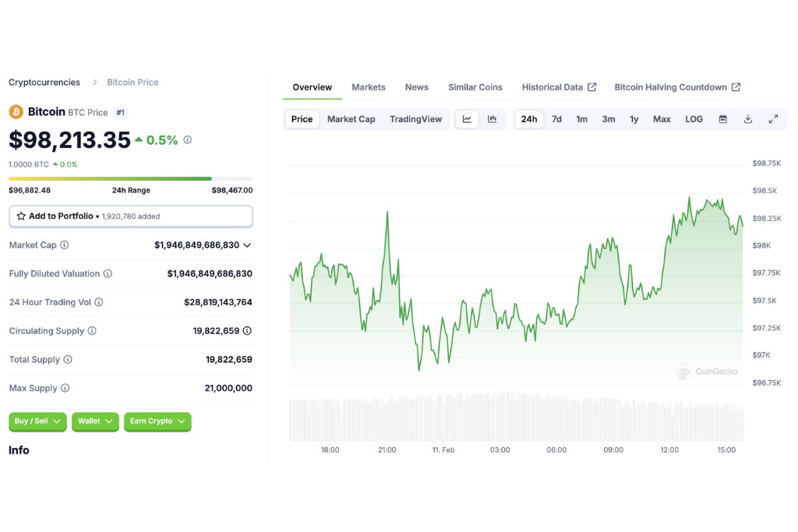Screen dimensions: 798x532
Task: Open Total Supply info icon
Action: [68, 360]
